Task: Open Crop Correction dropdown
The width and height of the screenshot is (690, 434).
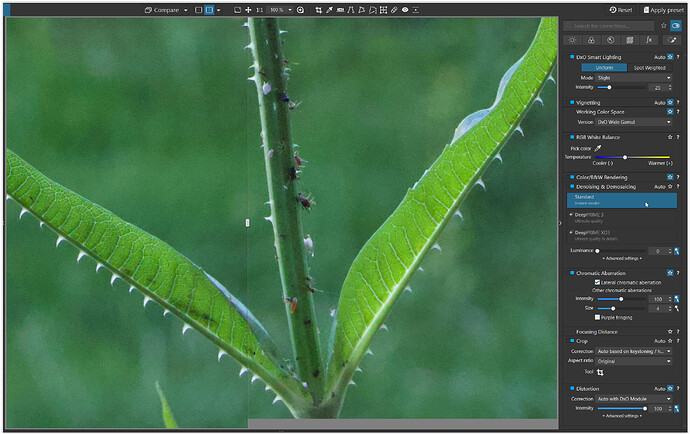Action: (634, 352)
